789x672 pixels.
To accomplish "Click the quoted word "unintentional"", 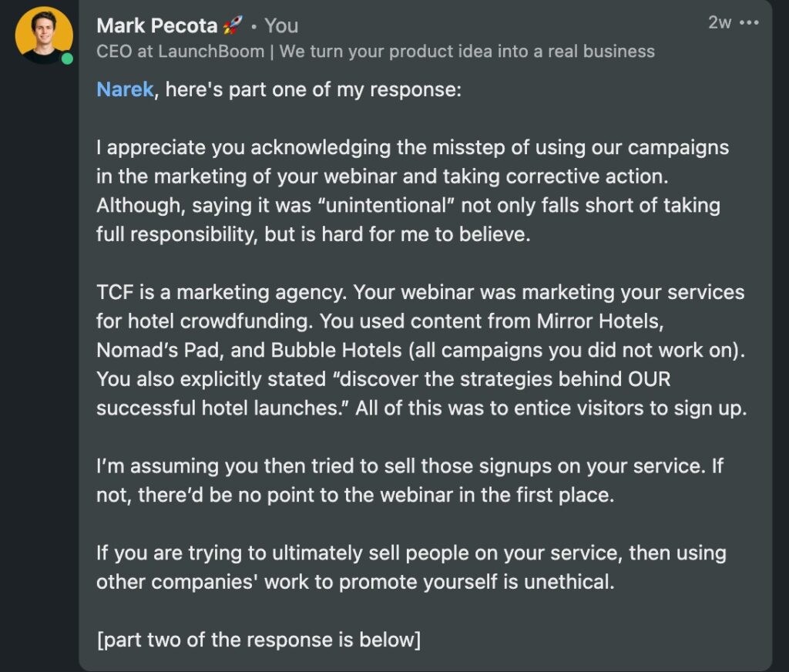I will tap(387, 205).
